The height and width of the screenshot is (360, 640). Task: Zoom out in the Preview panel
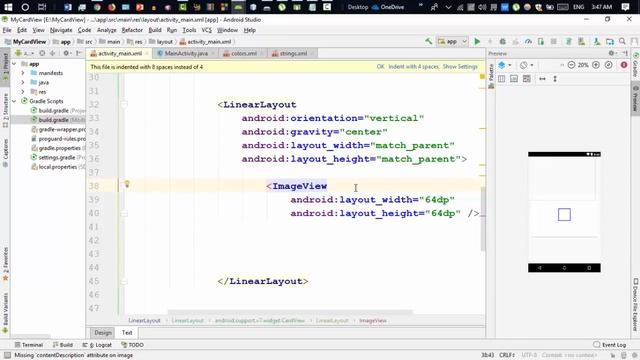pos(571,65)
